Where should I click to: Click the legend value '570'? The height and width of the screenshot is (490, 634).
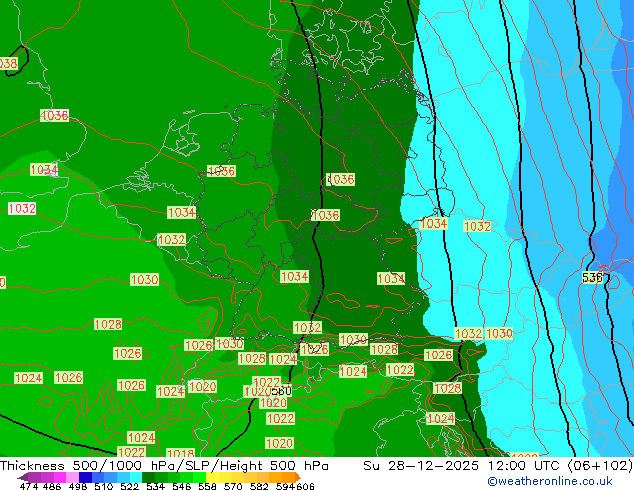point(233,486)
